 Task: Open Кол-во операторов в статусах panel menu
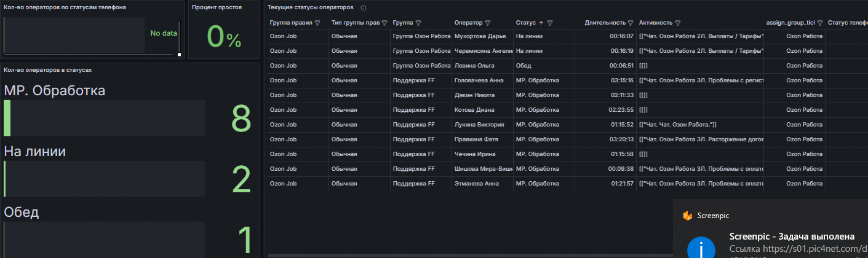point(47,69)
